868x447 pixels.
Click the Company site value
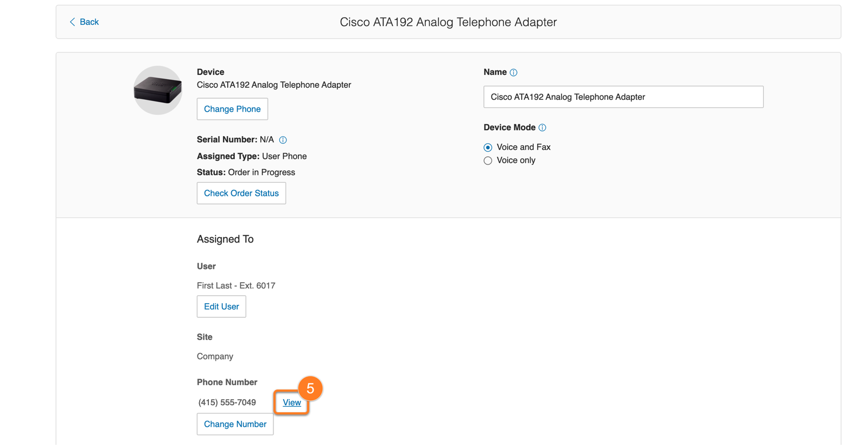coord(215,356)
